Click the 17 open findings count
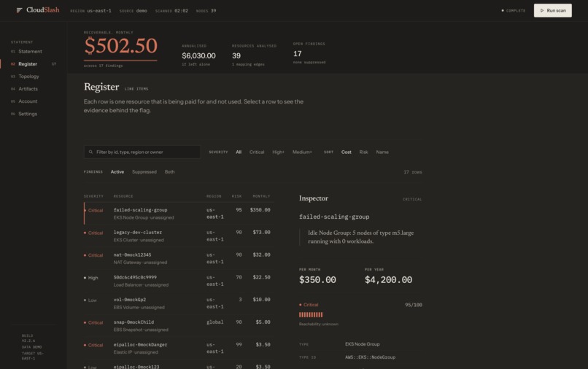This screenshot has height=369, width=588. (298, 54)
